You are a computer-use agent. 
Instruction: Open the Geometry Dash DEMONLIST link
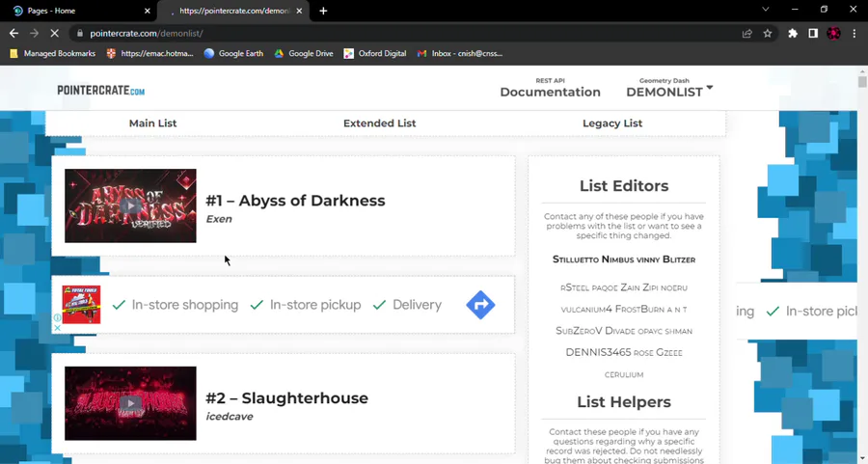(x=664, y=88)
